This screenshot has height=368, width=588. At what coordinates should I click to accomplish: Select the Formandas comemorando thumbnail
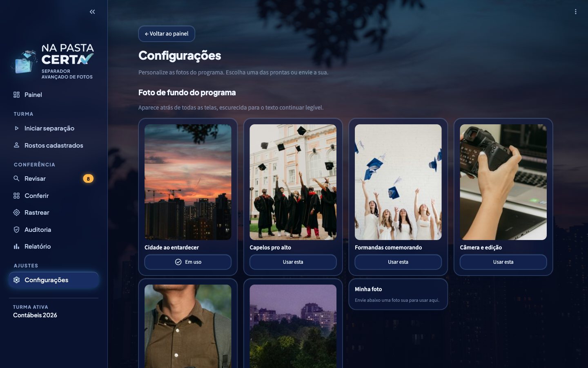[x=398, y=182]
